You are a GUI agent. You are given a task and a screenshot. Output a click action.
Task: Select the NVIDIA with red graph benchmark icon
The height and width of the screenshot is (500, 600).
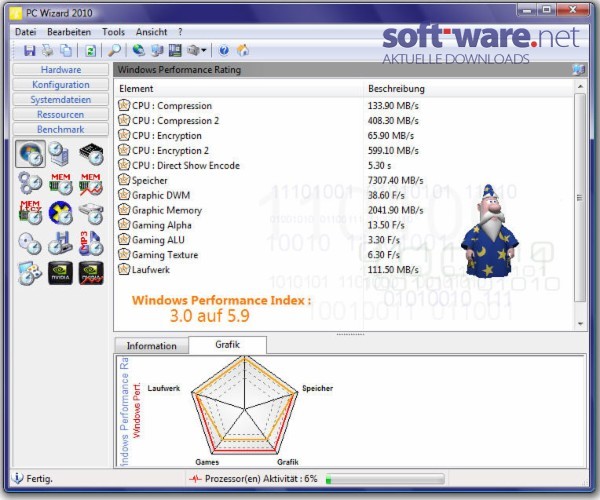tap(91, 273)
